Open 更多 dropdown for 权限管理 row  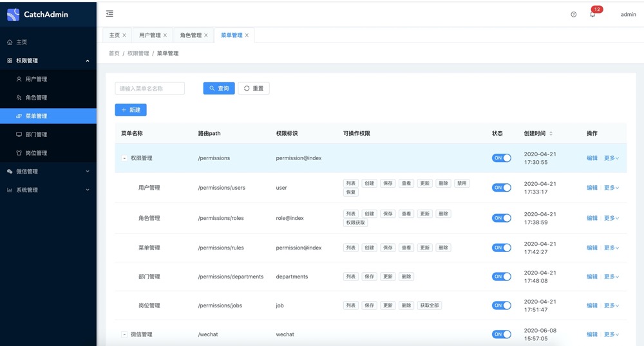[x=611, y=158]
